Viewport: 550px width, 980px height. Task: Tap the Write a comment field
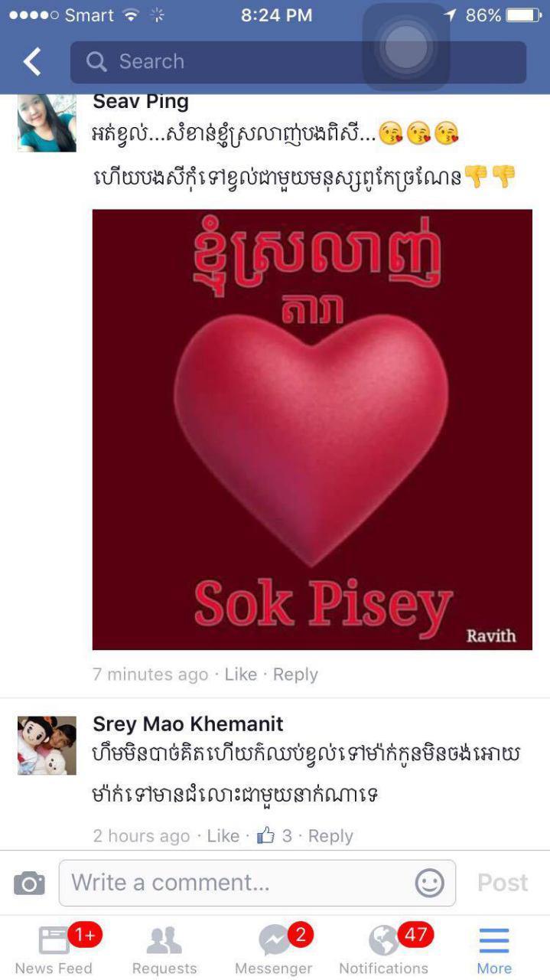click(x=257, y=883)
